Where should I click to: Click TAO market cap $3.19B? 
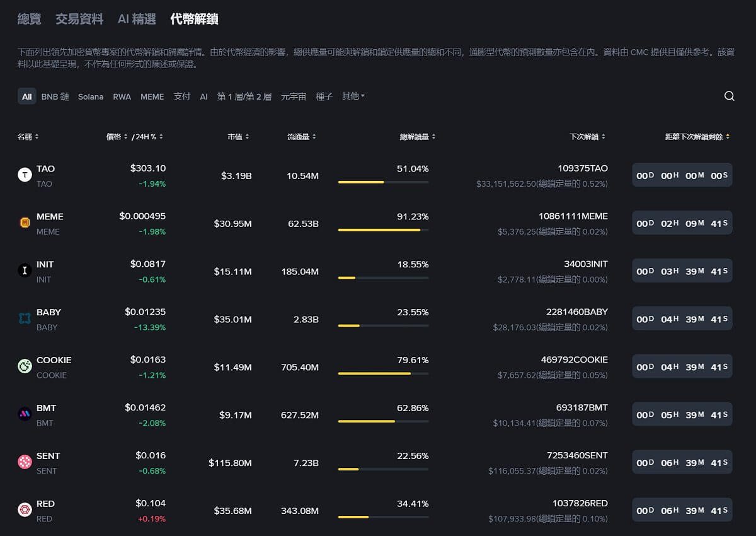tap(236, 176)
